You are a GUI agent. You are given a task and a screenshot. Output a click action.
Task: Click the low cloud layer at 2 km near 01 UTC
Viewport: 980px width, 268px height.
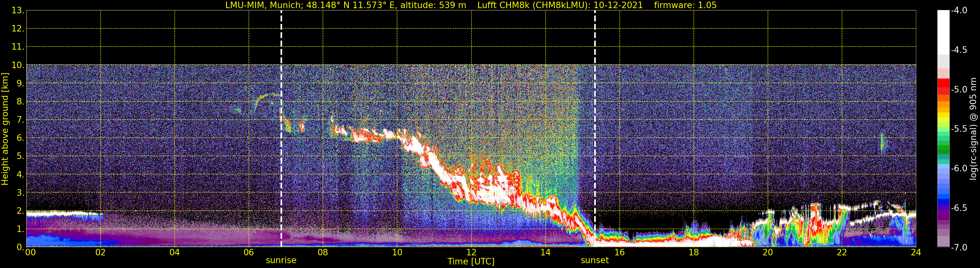(x=63, y=214)
